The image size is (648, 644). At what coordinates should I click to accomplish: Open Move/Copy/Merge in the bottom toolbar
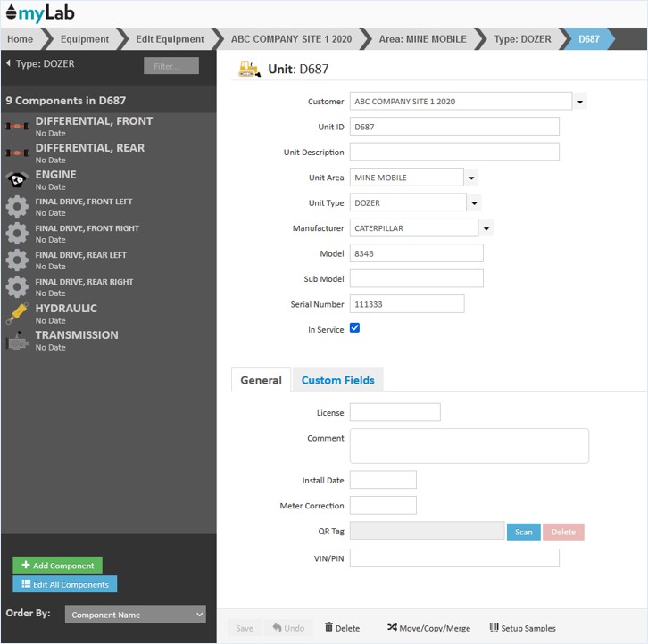(428, 628)
